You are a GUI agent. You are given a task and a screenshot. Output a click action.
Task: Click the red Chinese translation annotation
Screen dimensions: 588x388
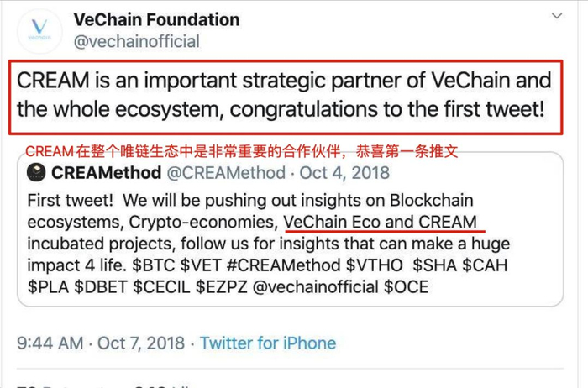tap(244, 151)
